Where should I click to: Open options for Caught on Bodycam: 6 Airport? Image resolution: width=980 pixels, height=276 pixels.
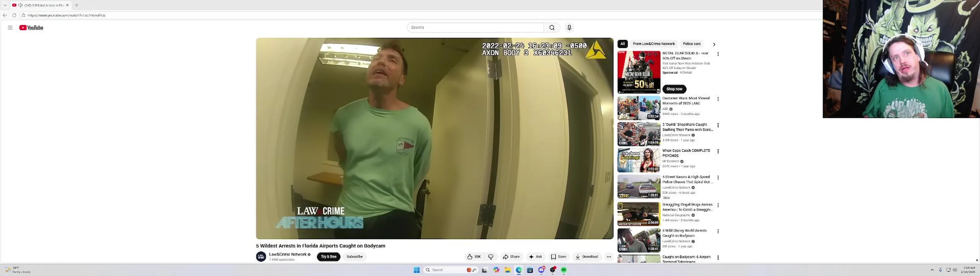(x=718, y=258)
